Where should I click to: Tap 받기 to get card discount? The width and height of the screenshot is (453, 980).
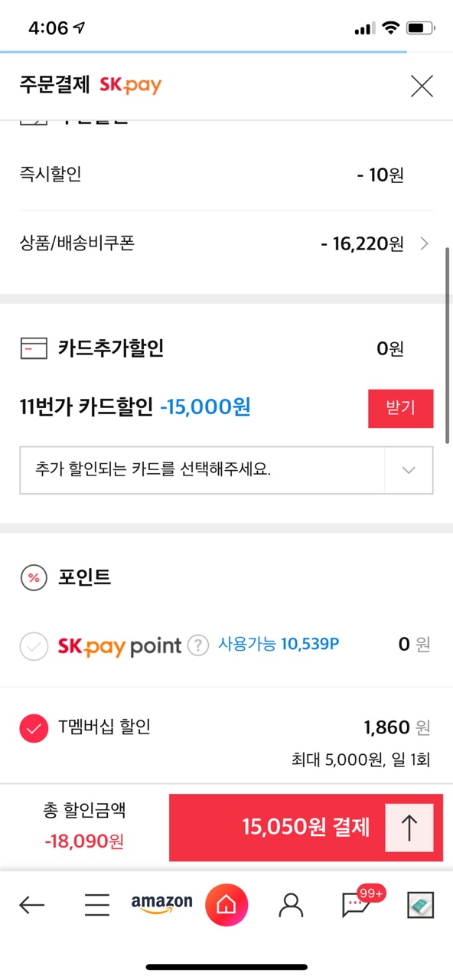(400, 408)
